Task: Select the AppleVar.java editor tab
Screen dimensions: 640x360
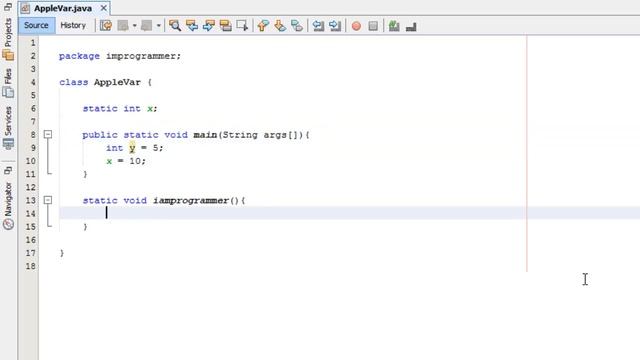Action: (63, 8)
